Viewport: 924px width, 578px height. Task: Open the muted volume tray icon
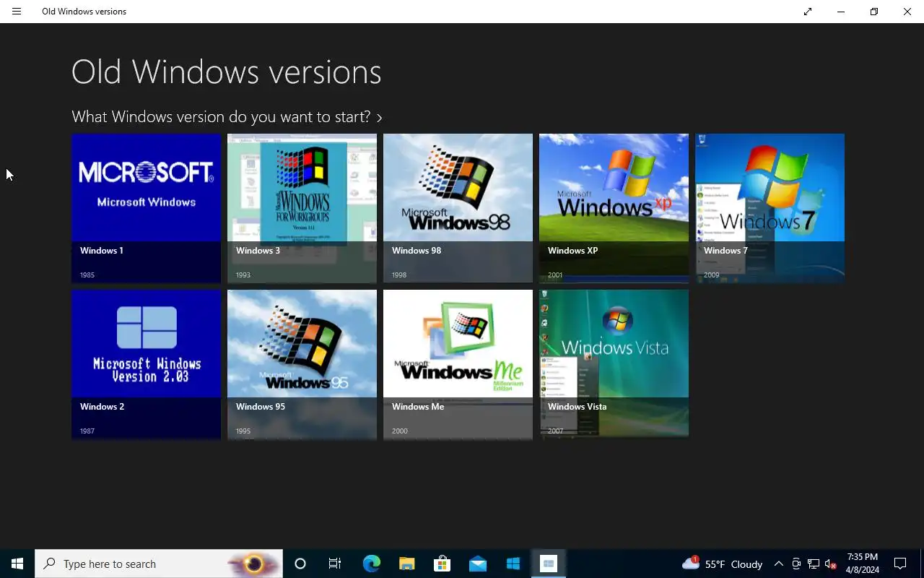click(831, 564)
